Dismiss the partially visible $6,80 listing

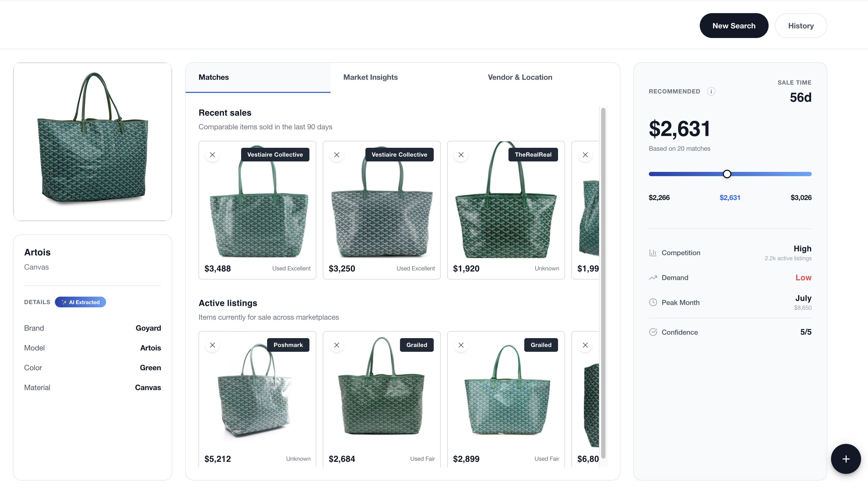pos(585,345)
